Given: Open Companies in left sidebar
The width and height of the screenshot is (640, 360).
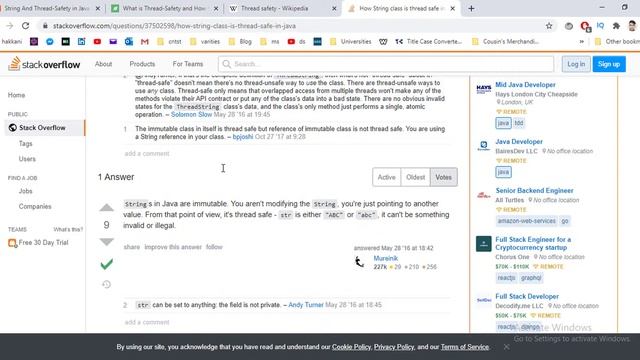Looking at the screenshot, I should (35, 207).
